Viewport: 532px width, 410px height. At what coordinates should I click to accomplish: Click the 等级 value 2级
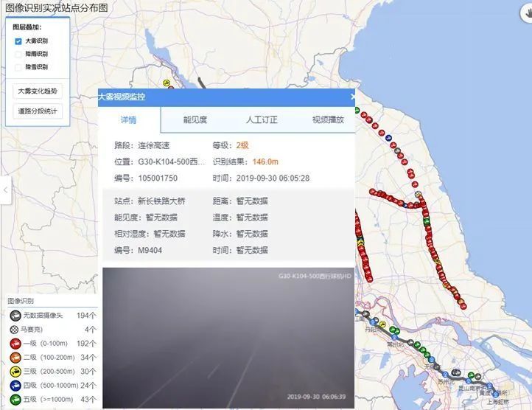pos(242,145)
